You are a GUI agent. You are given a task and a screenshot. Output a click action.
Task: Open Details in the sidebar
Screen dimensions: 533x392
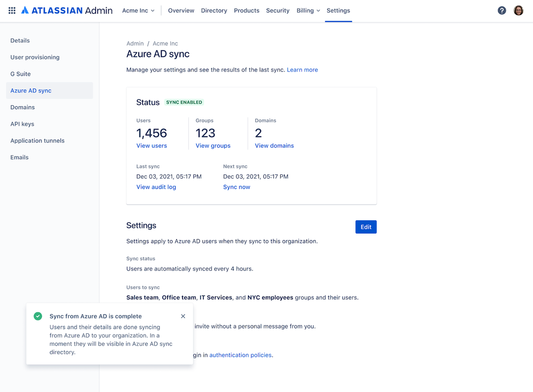(50, 41)
